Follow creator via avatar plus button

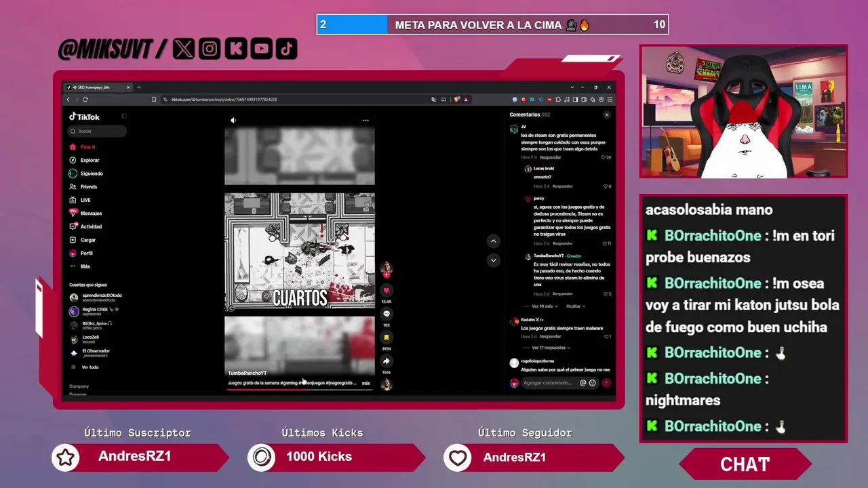387,274
